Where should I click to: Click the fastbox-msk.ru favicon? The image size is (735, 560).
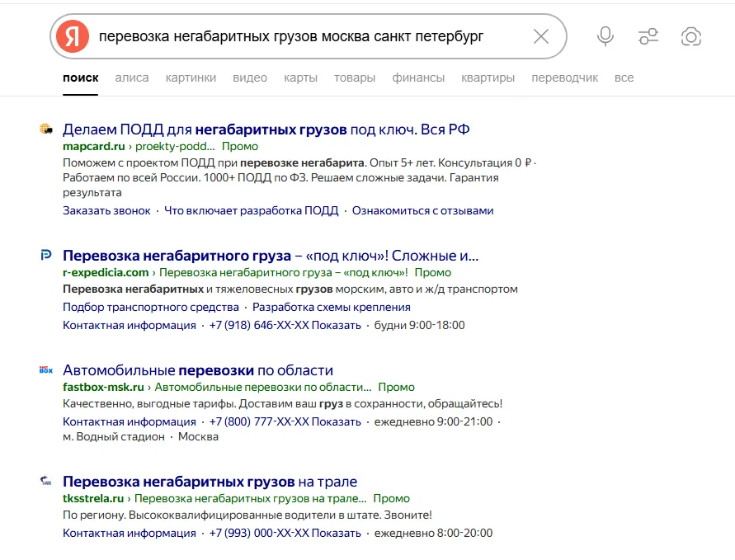46,369
